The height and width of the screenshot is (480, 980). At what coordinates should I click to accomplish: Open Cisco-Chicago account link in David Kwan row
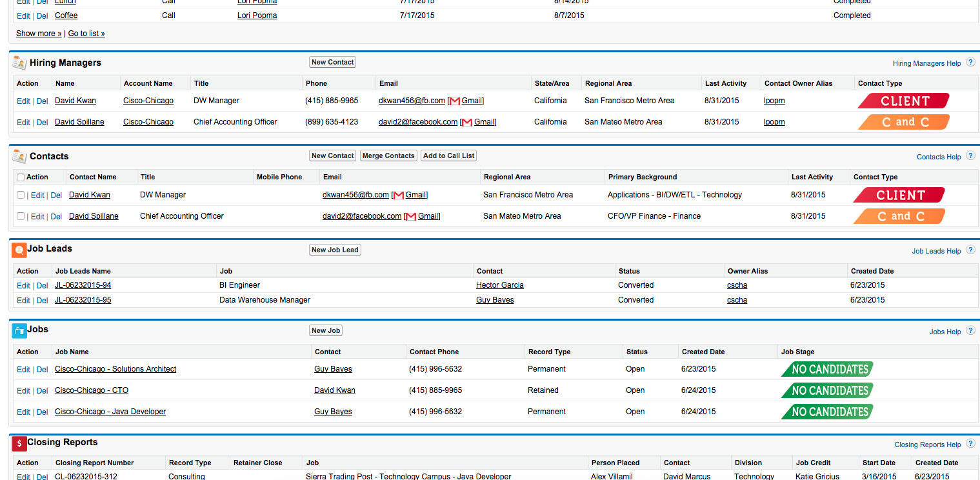point(148,101)
